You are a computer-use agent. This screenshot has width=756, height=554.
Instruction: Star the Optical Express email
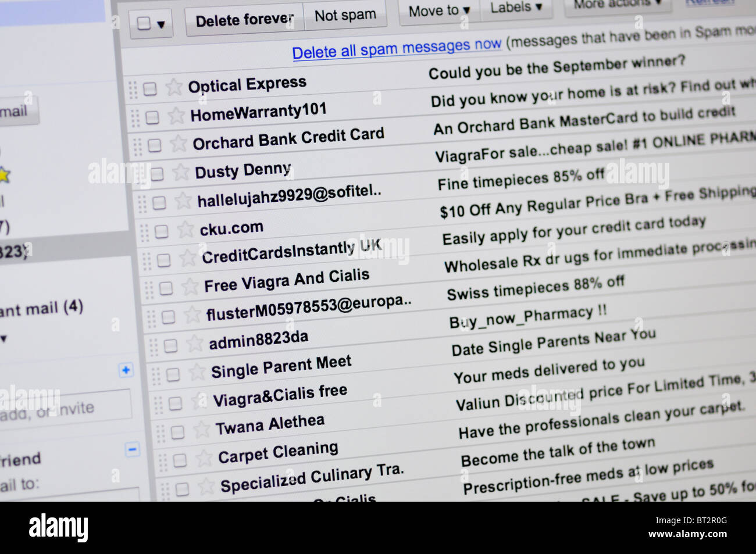click(x=173, y=87)
